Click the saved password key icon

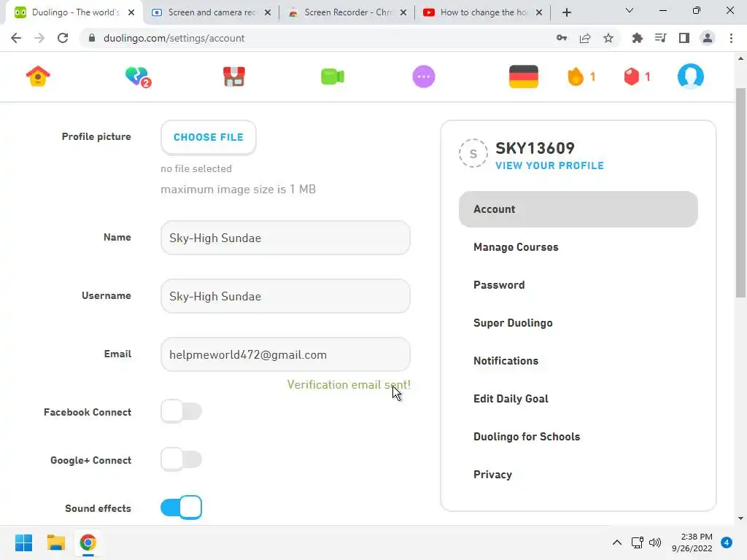pos(562,38)
